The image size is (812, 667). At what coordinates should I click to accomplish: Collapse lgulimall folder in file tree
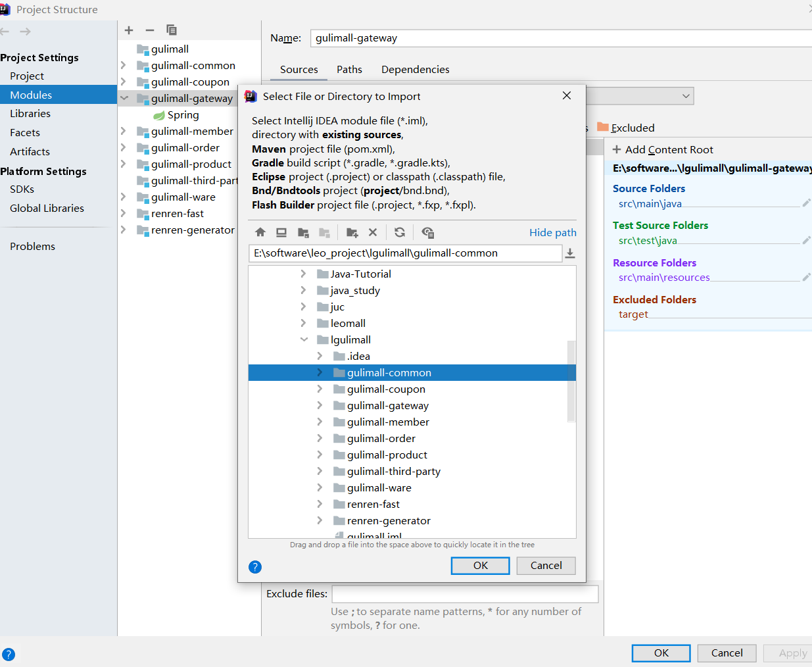[x=304, y=339]
